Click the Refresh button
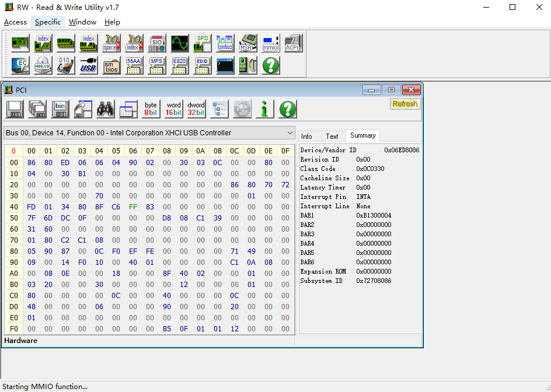Screen dimensions: 551x392 coord(404,104)
